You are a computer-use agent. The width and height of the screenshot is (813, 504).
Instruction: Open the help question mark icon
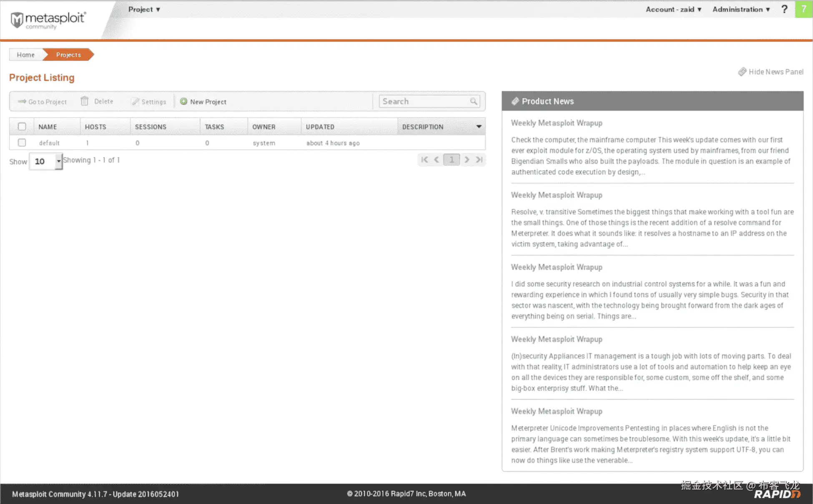784,9
